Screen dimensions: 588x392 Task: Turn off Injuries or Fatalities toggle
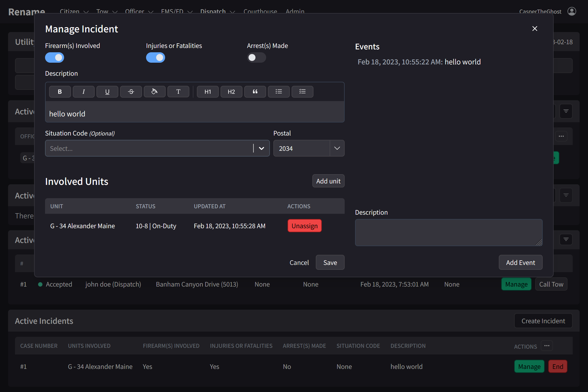coord(156,57)
